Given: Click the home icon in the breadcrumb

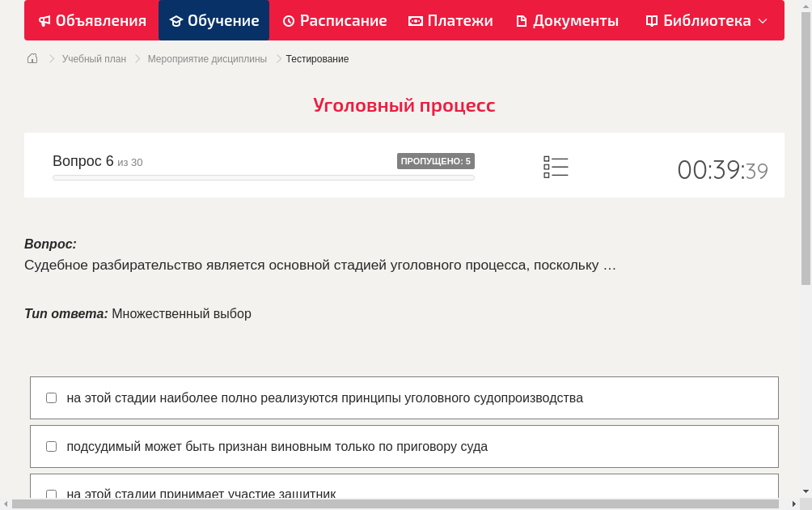Looking at the screenshot, I should (32, 58).
